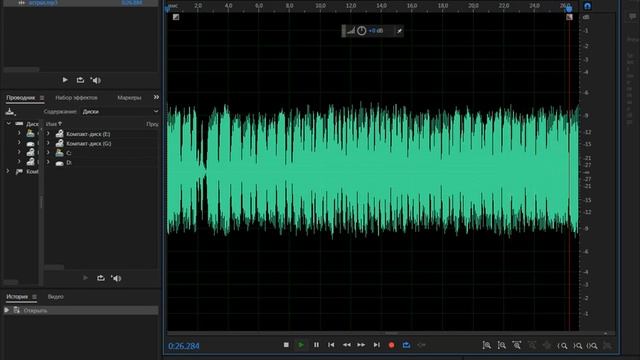Toggle Skip Selection next to transport loop
The width and height of the screenshot is (640, 360).
point(422,345)
